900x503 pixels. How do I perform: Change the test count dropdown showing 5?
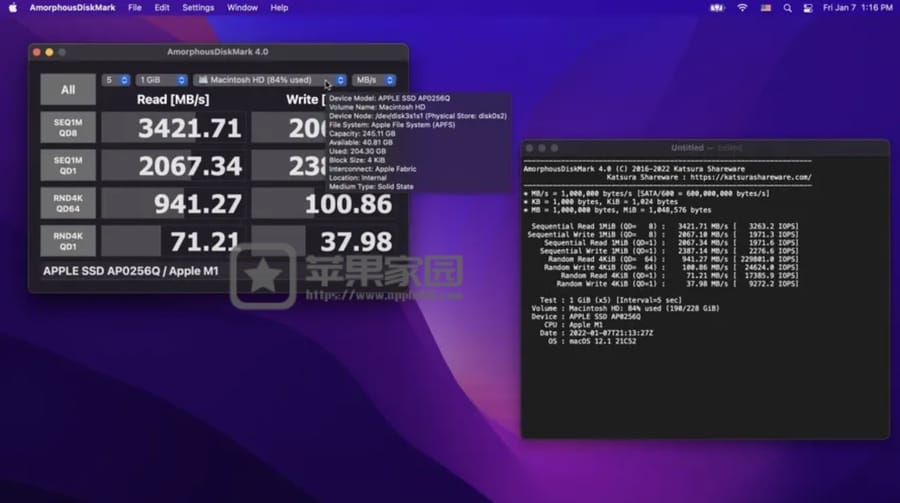(116, 80)
